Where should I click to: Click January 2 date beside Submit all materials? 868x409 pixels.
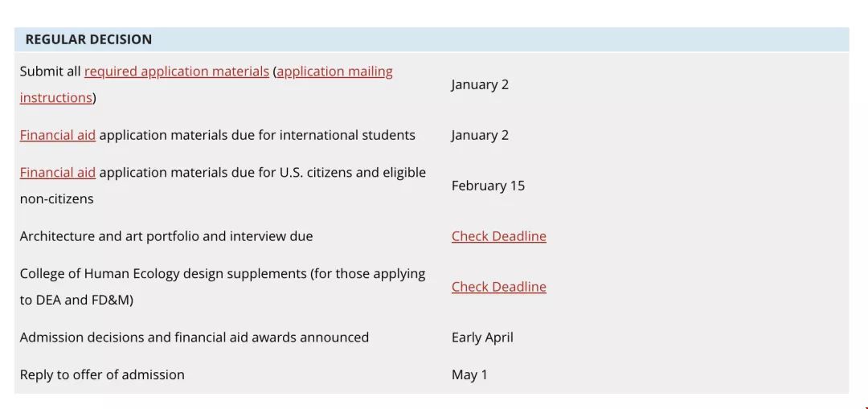[480, 84]
